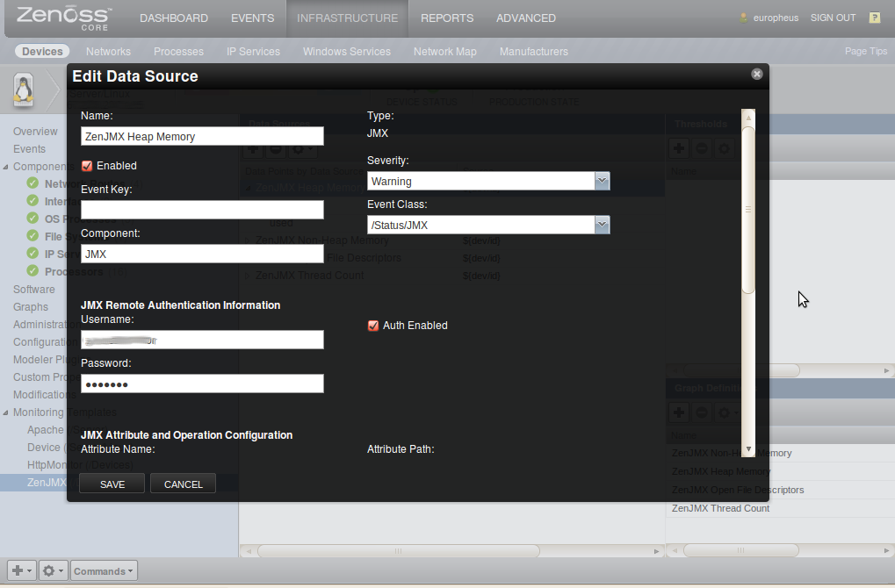Screen dimensions: 895x588
Task: Switch to the IP Services subtab
Action: [x=253, y=51]
